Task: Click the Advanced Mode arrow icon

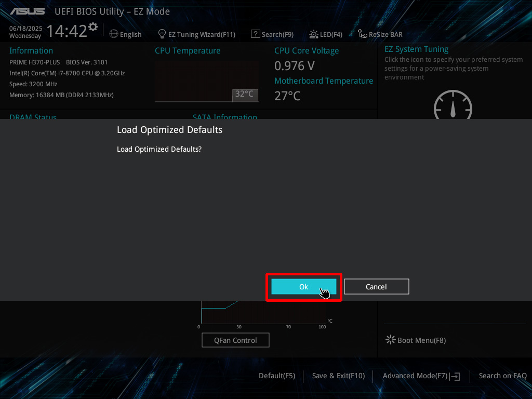Action: tap(455, 376)
